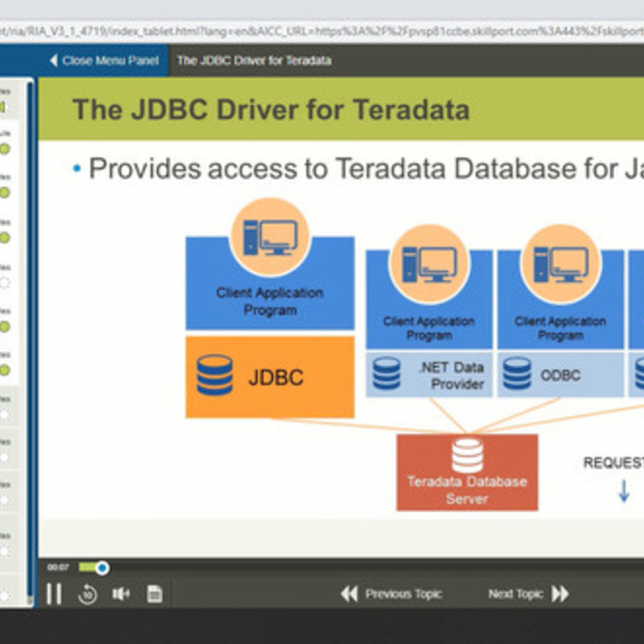Click the database icon in the orange JDBC box
Screen dimensions: 644x644
214,375
